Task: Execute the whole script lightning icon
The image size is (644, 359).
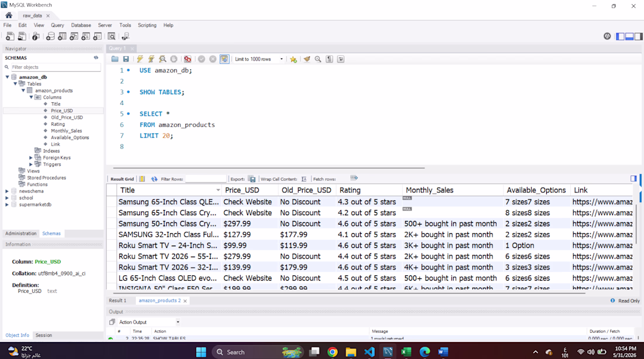Action: click(x=140, y=59)
